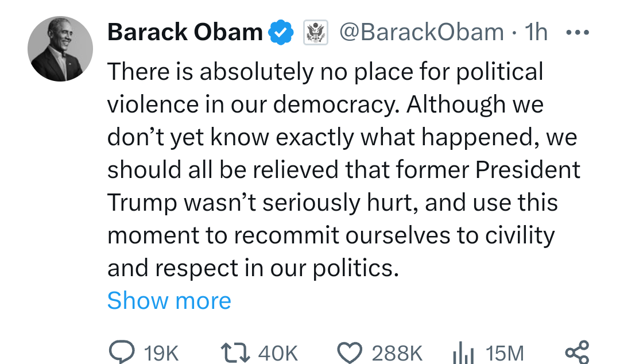Click the 40K reposts count
The width and height of the screenshot is (620, 364).
(278, 353)
